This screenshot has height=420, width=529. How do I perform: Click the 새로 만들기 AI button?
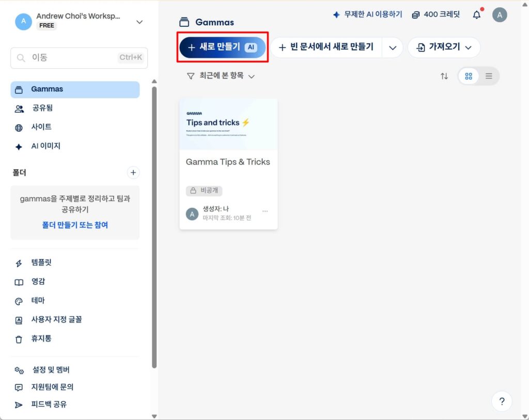point(222,47)
